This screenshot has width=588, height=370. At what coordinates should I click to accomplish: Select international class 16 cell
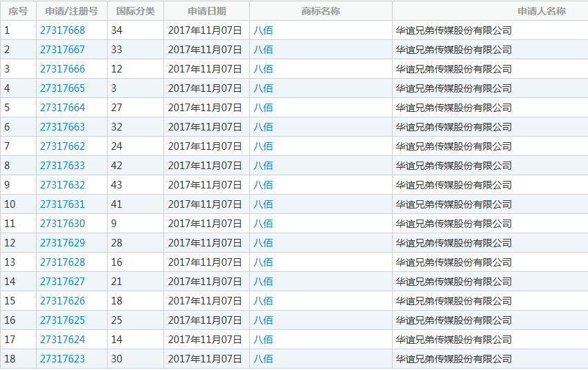(x=135, y=262)
